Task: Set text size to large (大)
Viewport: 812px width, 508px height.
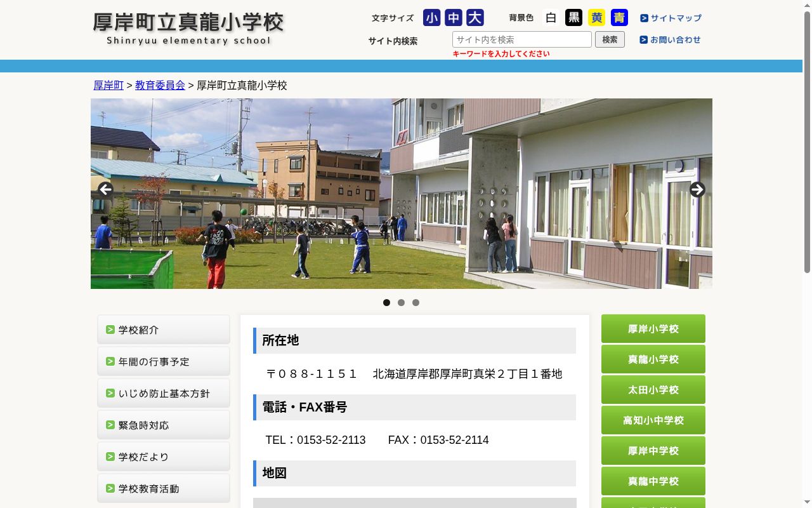Action: click(x=475, y=18)
